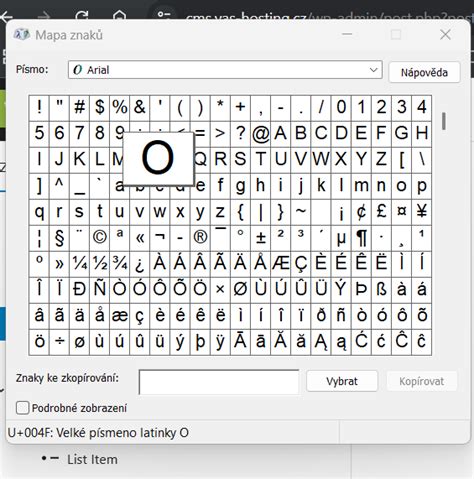474x479 pixels.
Task: Pick the one-half ½ fraction character
Action: 99,264
